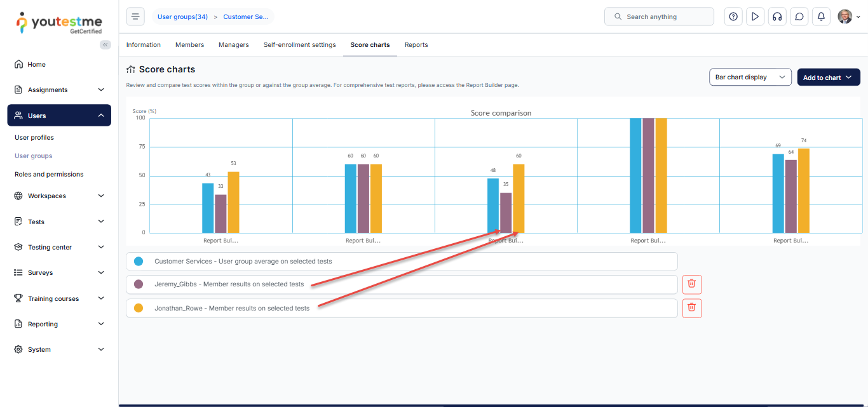Open the Bar chart display dropdown
The width and height of the screenshot is (868, 407).
pos(750,77)
